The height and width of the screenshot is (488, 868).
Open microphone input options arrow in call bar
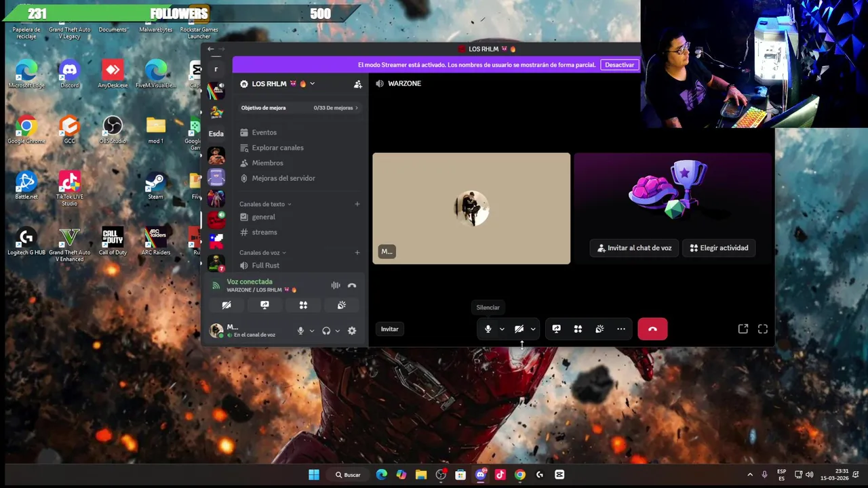(502, 329)
